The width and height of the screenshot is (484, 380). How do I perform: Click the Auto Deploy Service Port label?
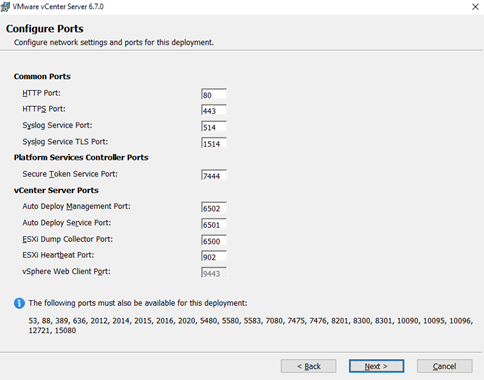pyautogui.click(x=67, y=223)
